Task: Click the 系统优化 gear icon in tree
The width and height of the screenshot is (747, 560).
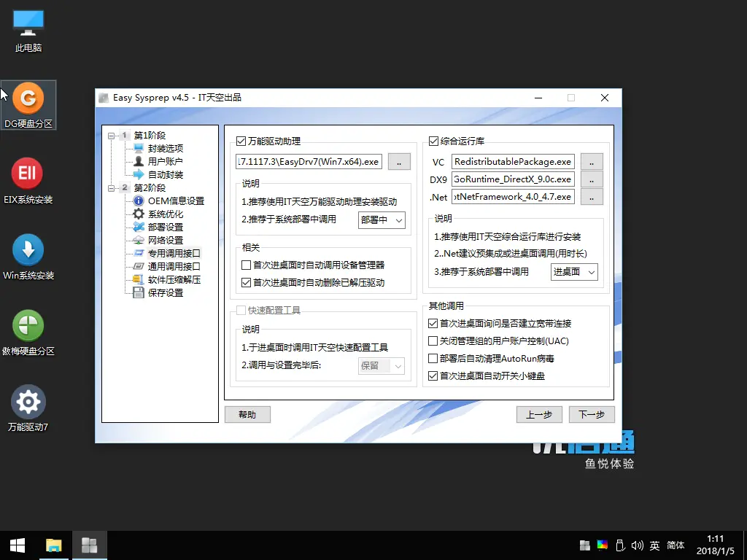Action: [x=138, y=214]
